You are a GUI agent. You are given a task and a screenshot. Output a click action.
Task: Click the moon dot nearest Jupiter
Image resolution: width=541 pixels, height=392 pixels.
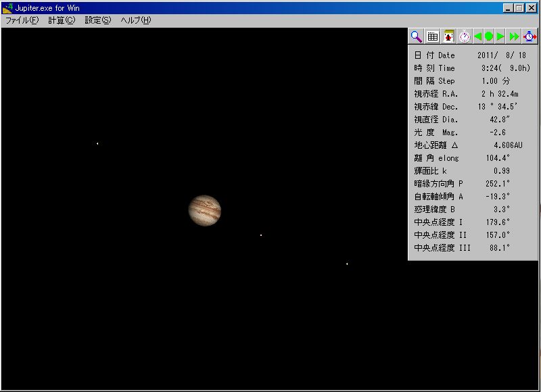pyautogui.click(x=261, y=235)
